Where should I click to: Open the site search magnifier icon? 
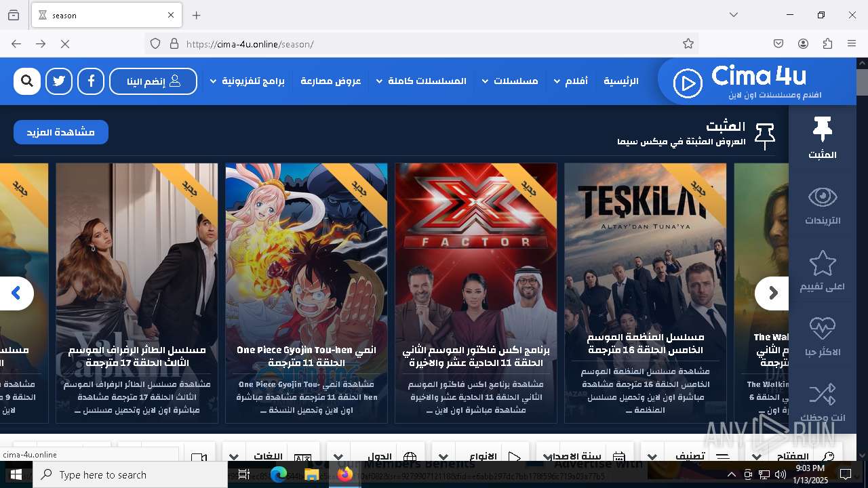click(x=27, y=81)
